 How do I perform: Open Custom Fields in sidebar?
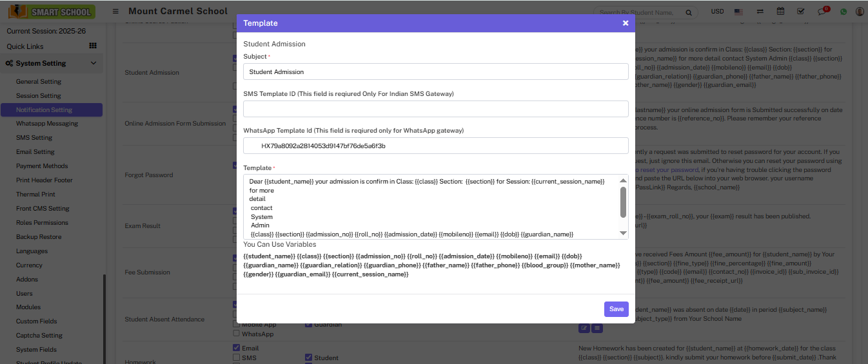click(x=37, y=321)
